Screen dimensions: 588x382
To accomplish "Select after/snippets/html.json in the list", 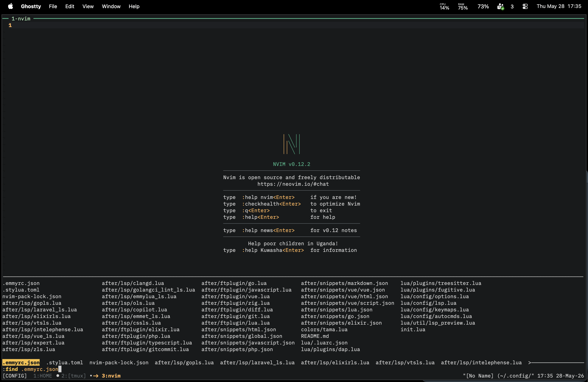I will pyautogui.click(x=239, y=330).
